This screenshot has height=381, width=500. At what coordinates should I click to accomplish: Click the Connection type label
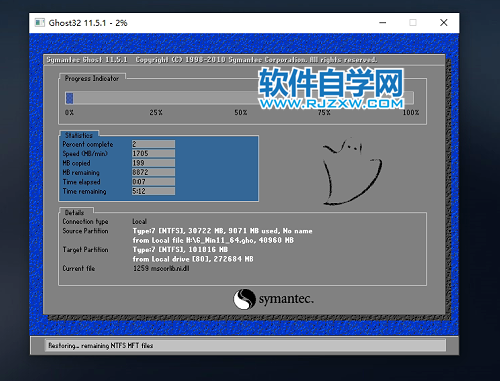click(85, 222)
